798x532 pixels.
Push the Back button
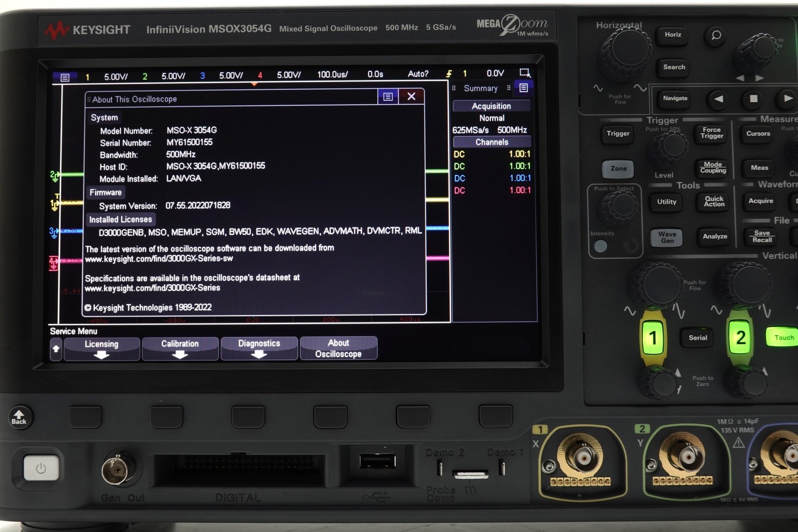point(20,417)
